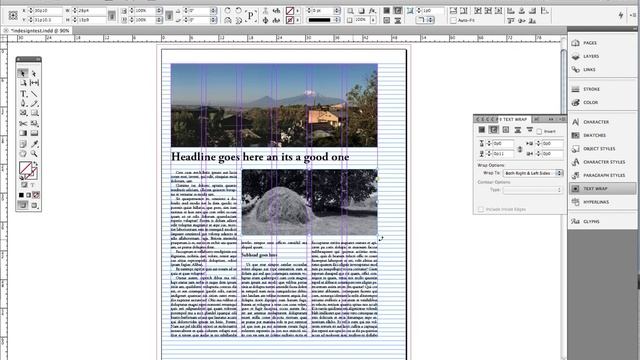Screen dimensions: 640x360
Task: Choose Wrap Around Bounding Box in panel
Action: click(493, 130)
